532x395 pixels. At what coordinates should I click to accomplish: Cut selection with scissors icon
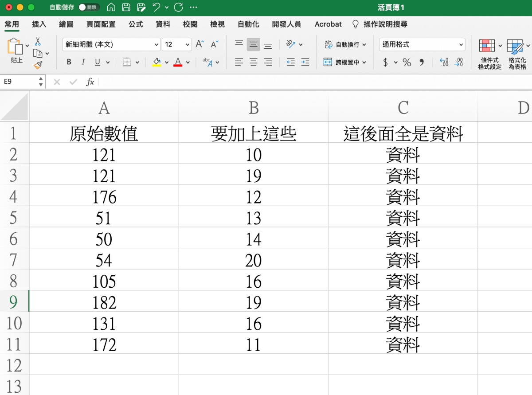click(38, 41)
